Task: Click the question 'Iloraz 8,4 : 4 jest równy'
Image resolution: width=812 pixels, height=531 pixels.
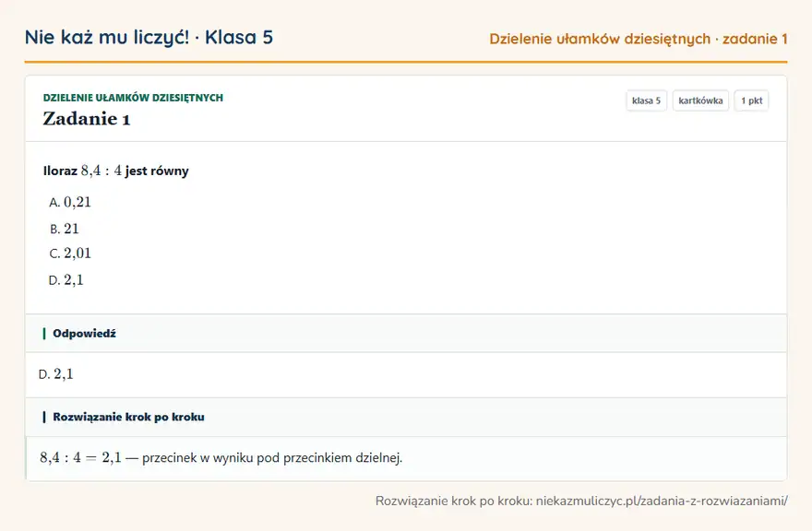Action: coord(116,171)
